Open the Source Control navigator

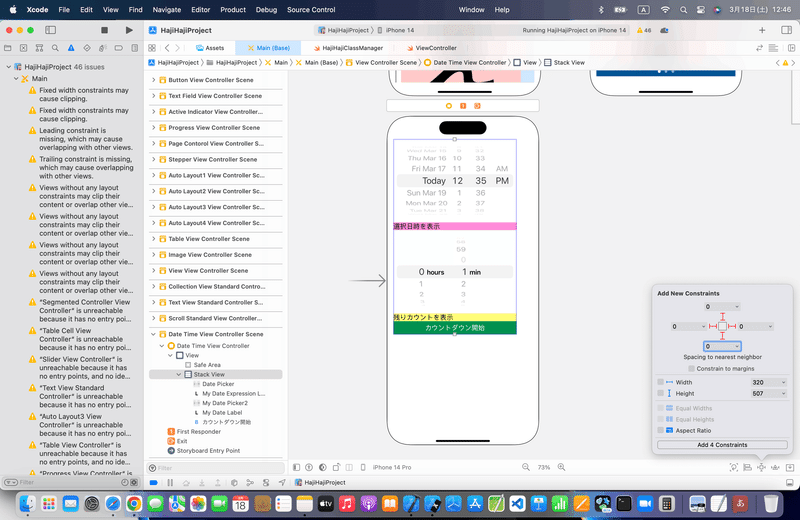[23, 48]
